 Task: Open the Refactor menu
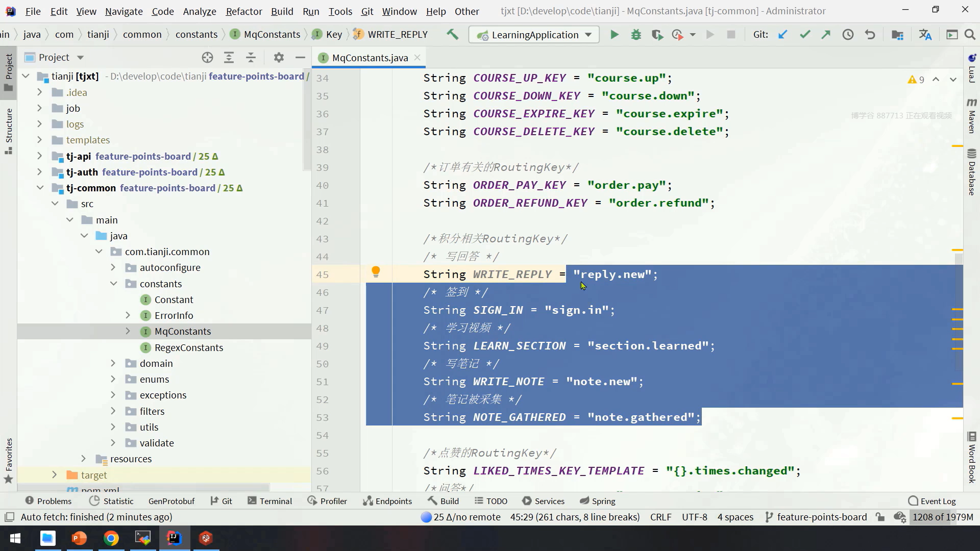click(x=244, y=11)
